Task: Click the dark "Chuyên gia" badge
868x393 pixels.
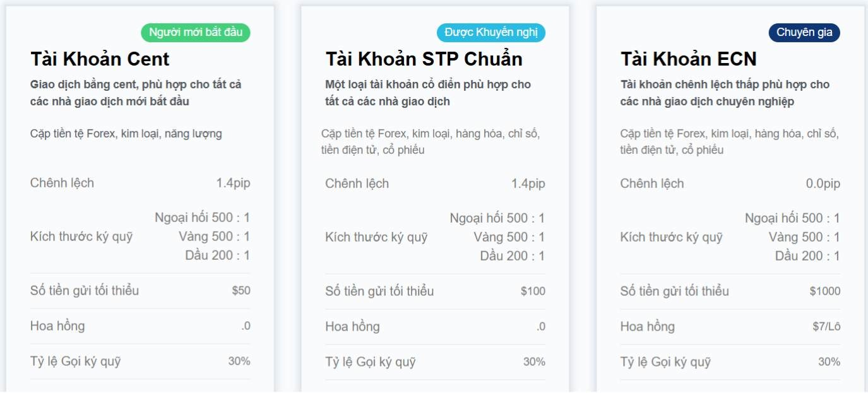Action: click(x=804, y=32)
